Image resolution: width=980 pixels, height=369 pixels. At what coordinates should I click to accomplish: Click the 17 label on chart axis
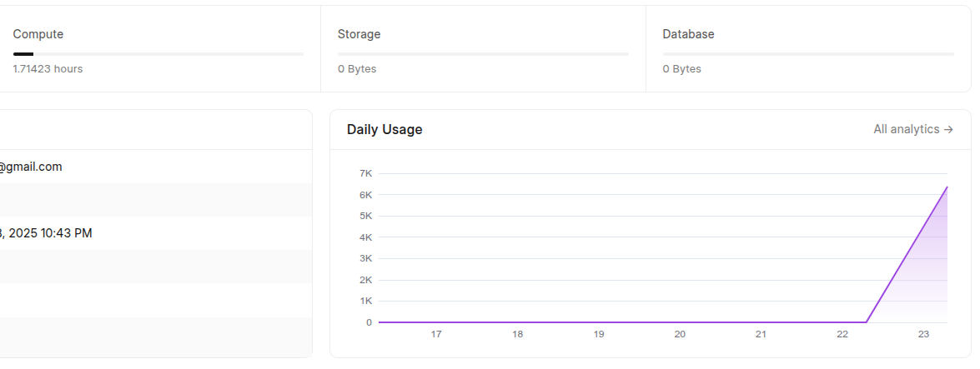pyautogui.click(x=436, y=334)
